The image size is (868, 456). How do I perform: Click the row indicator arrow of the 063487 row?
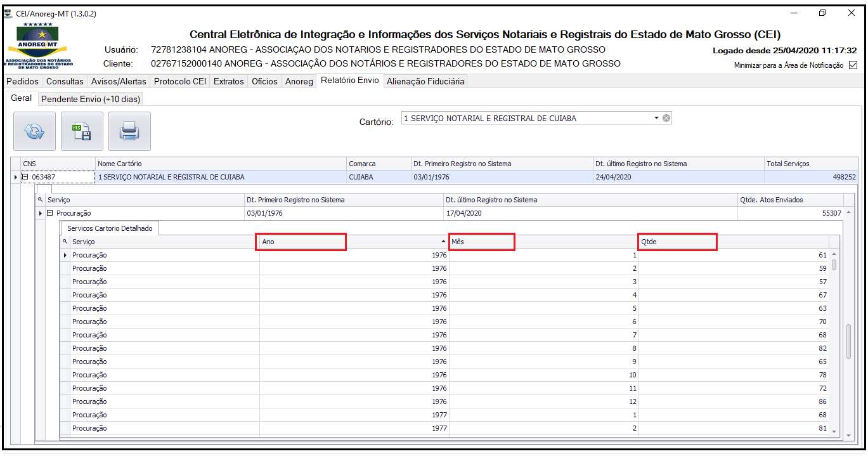[16, 177]
